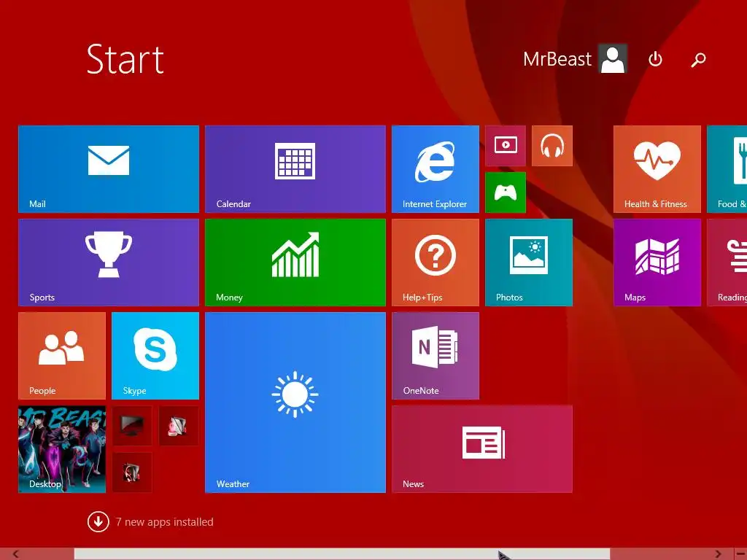Open the monitor icon small tile
The image size is (747, 560).
click(132, 426)
